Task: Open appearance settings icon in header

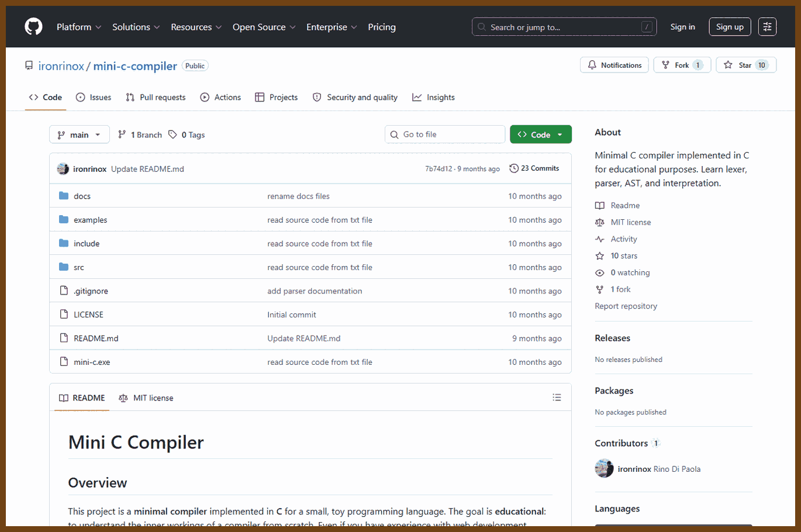Action: click(x=767, y=27)
